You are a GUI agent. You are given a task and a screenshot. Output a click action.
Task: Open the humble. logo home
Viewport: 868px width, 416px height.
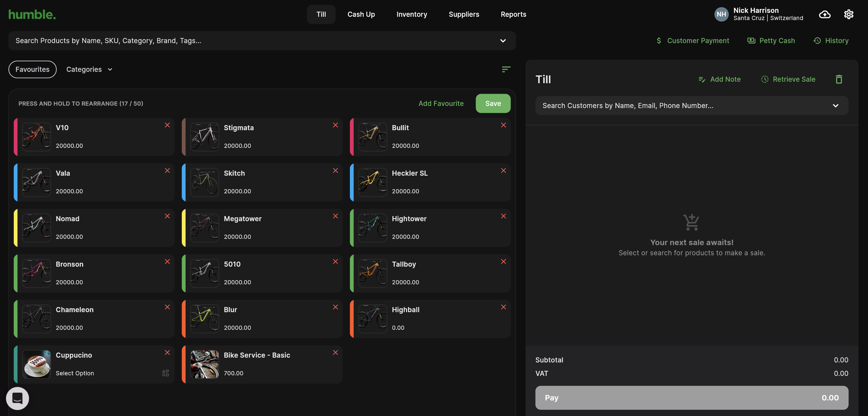(x=32, y=14)
